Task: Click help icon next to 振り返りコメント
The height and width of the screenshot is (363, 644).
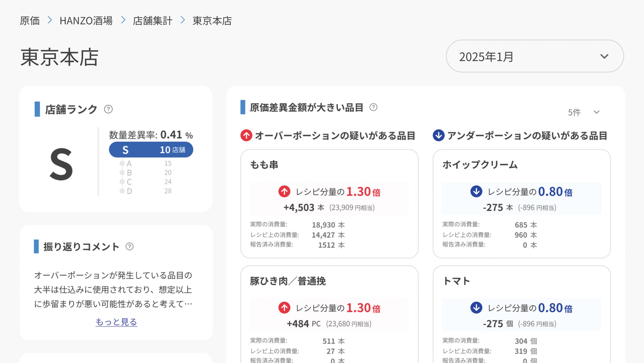Action: [130, 247]
